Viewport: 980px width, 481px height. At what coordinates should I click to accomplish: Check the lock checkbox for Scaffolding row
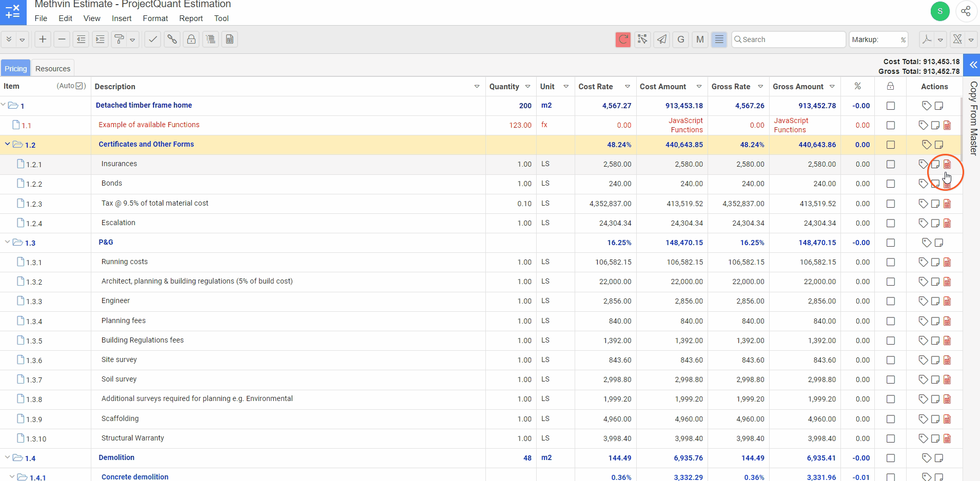click(x=891, y=419)
